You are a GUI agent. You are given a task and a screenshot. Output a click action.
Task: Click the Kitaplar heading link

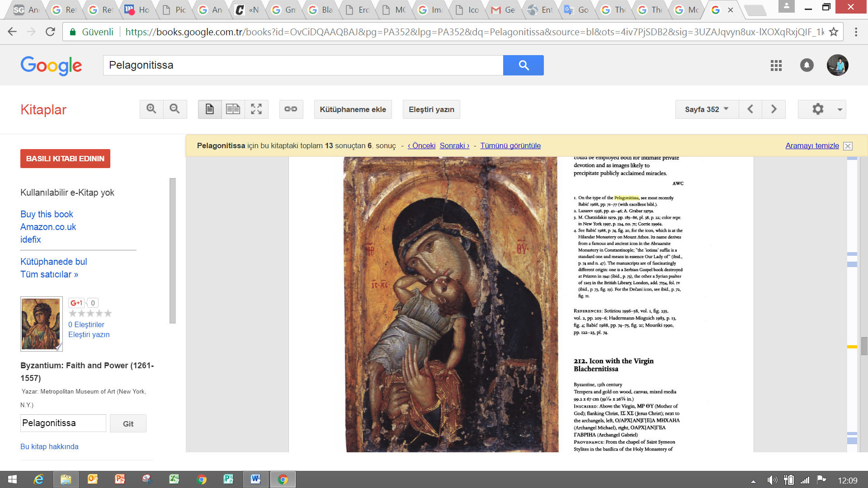[x=43, y=110]
